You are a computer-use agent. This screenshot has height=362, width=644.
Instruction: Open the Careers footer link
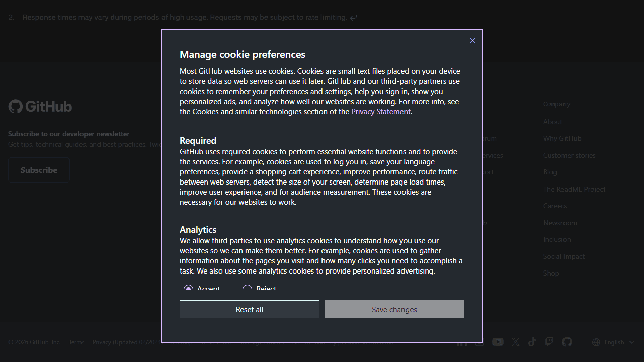click(x=555, y=206)
